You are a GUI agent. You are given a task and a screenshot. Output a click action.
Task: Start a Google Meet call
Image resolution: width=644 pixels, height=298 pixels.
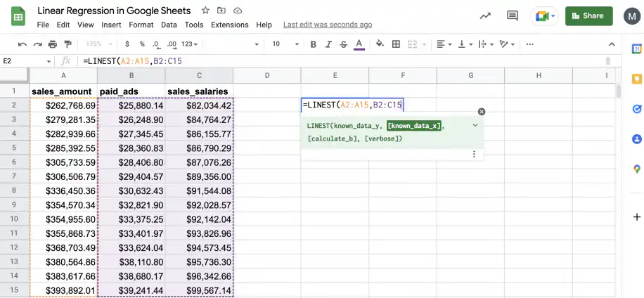tap(545, 16)
